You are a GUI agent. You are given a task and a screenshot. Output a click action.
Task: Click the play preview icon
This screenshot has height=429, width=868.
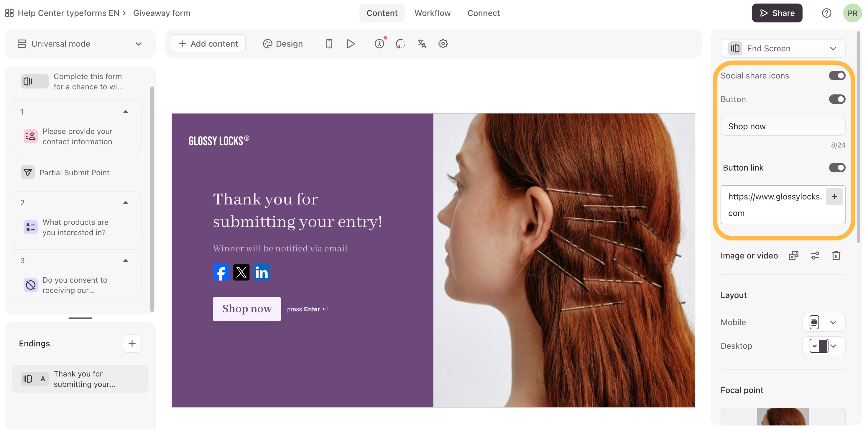[351, 44]
